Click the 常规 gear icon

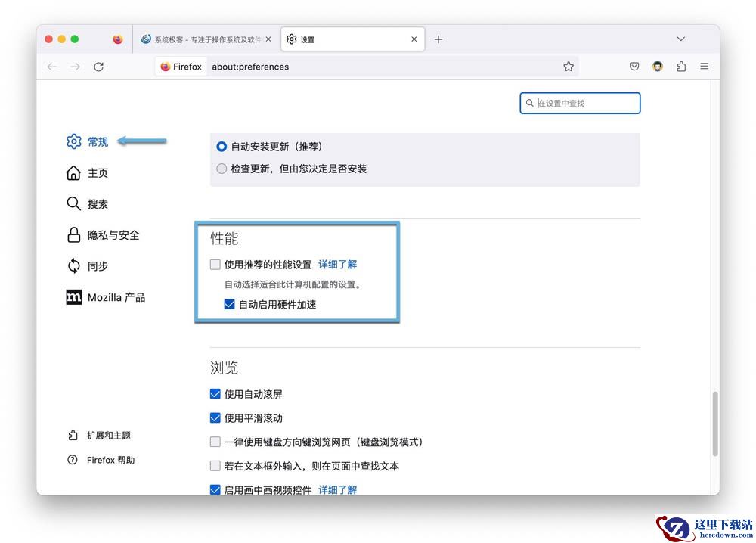pyautogui.click(x=74, y=141)
